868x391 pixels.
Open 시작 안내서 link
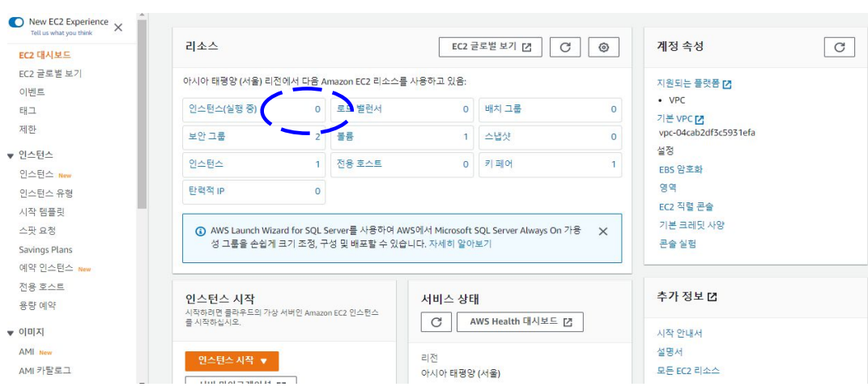[x=679, y=334]
